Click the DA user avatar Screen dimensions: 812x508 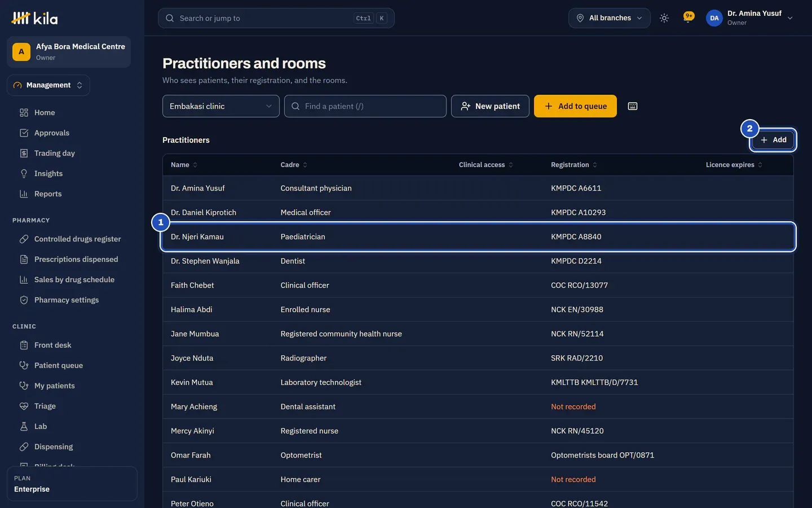tap(714, 18)
